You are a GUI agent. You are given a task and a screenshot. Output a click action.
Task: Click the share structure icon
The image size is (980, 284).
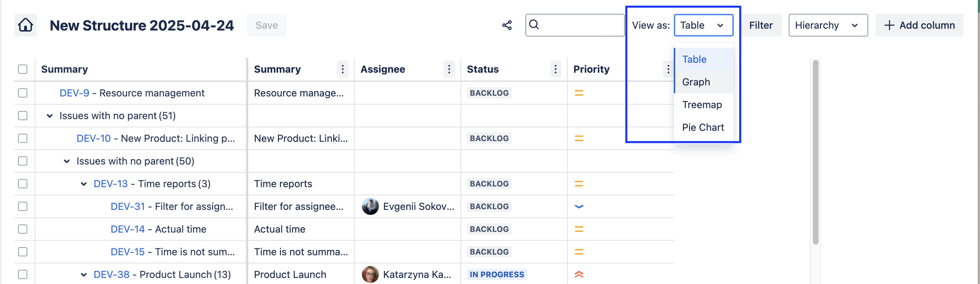pyautogui.click(x=507, y=25)
